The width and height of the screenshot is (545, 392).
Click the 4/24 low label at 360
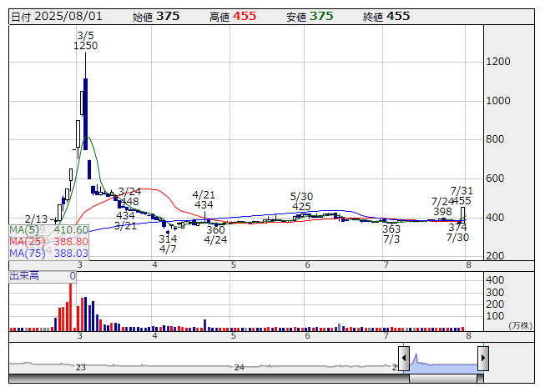tap(215, 234)
